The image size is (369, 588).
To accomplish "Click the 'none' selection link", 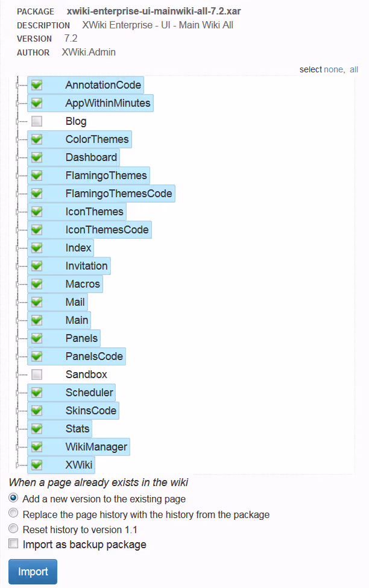I will click(x=333, y=70).
